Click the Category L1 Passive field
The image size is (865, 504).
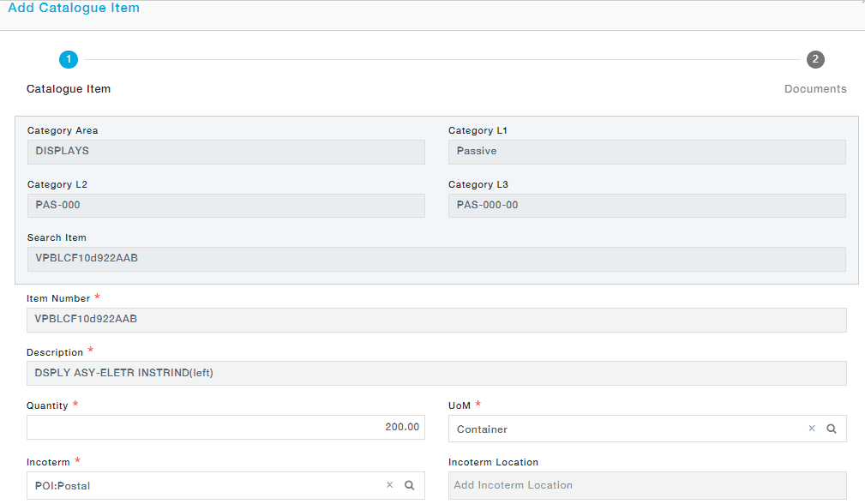click(x=646, y=152)
